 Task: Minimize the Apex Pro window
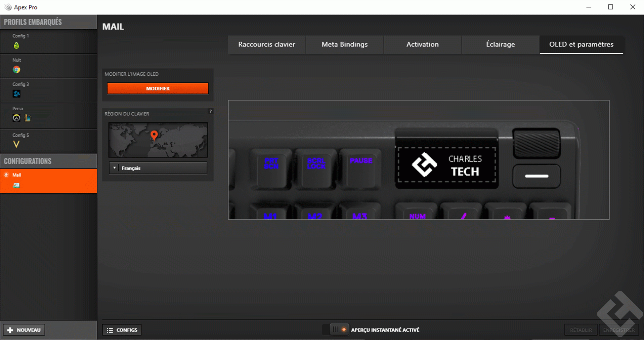589,7
